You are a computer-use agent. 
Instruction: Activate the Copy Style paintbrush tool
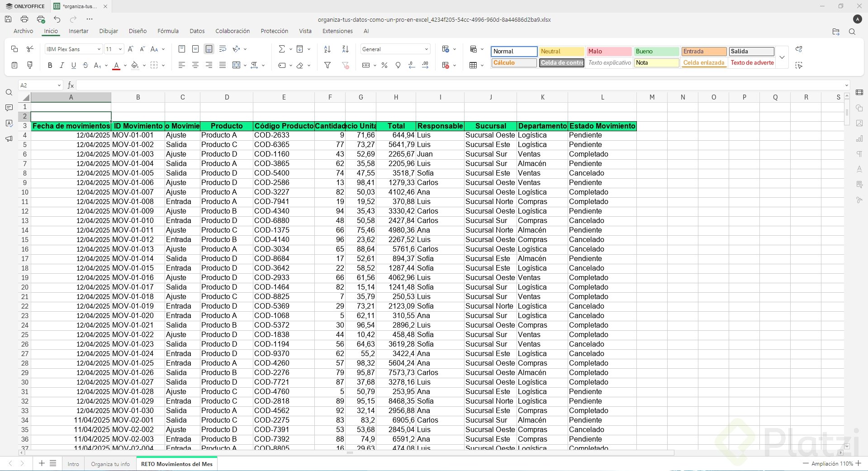coord(30,65)
